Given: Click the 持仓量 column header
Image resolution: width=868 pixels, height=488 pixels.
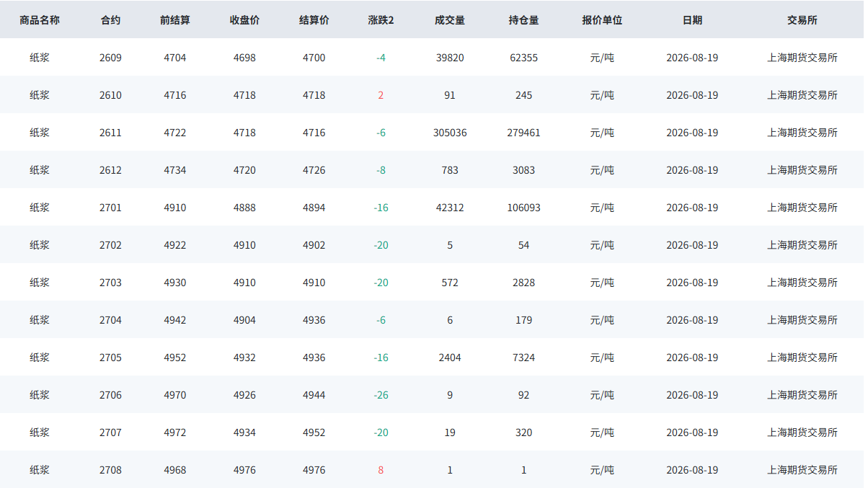Looking at the screenshot, I should point(523,20).
